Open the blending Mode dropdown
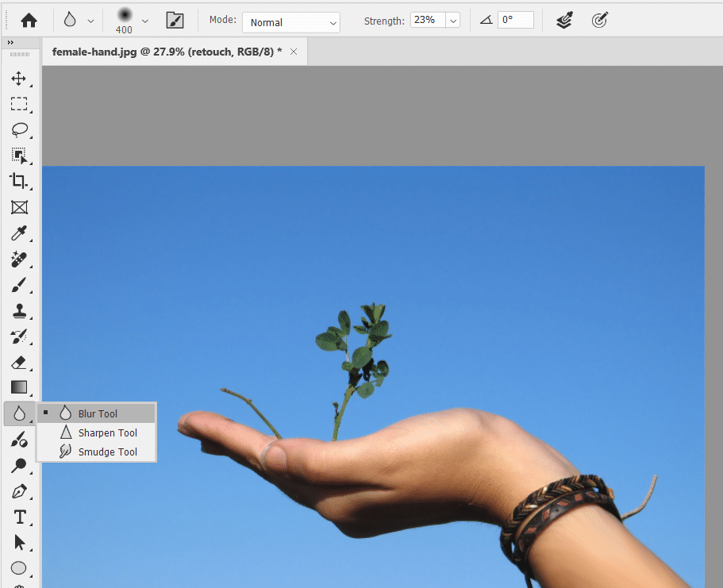 click(290, 21)
